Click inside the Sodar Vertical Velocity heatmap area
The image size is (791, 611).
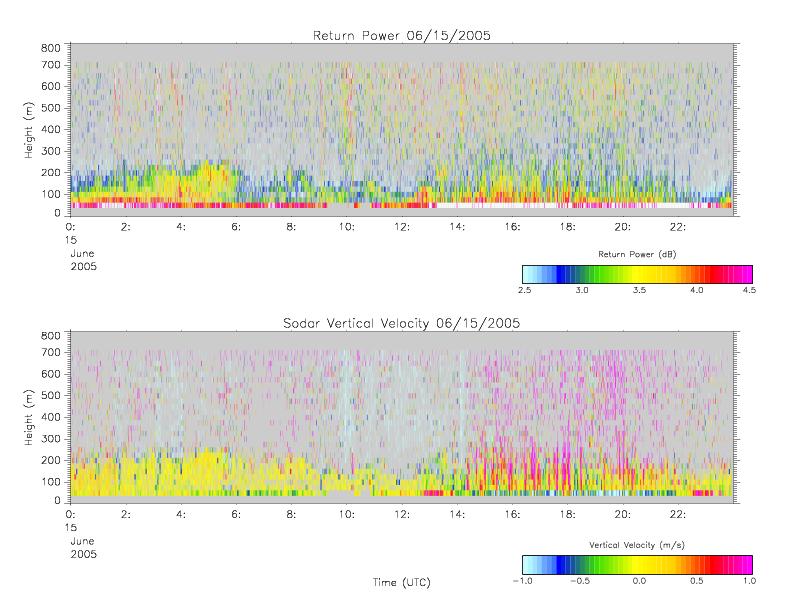tap(402, 417)
